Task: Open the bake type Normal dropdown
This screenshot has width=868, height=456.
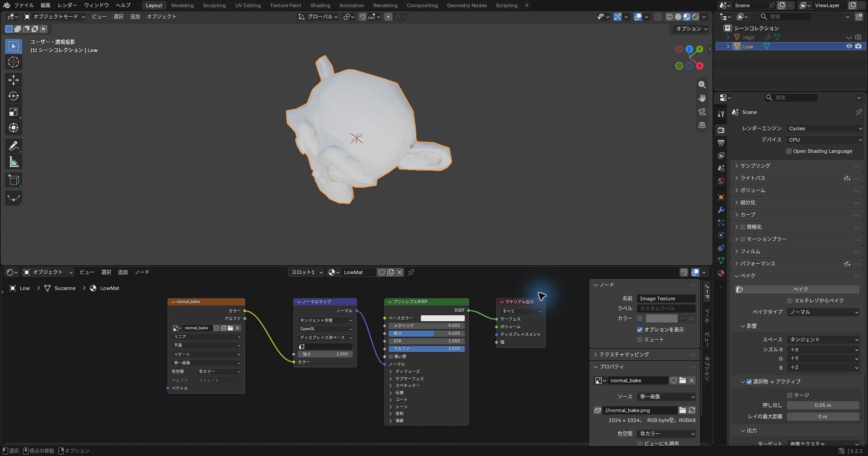Action: tap(823, 312)
